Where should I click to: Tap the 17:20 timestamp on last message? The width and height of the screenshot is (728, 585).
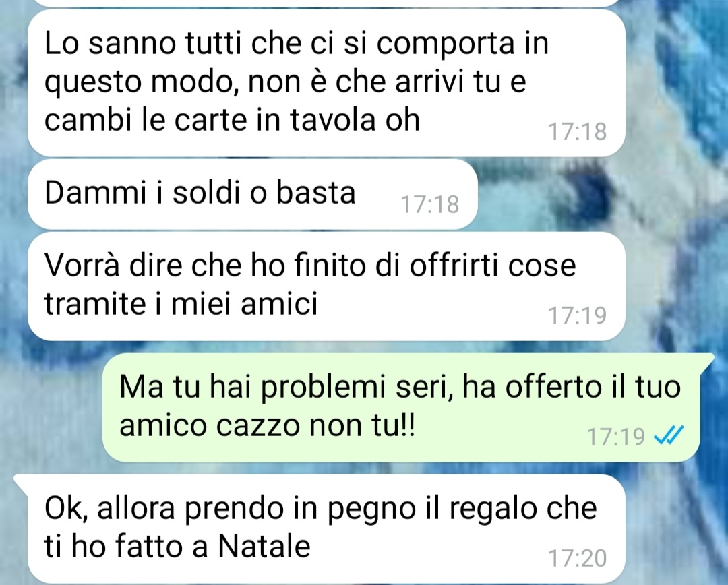point(578,558)
